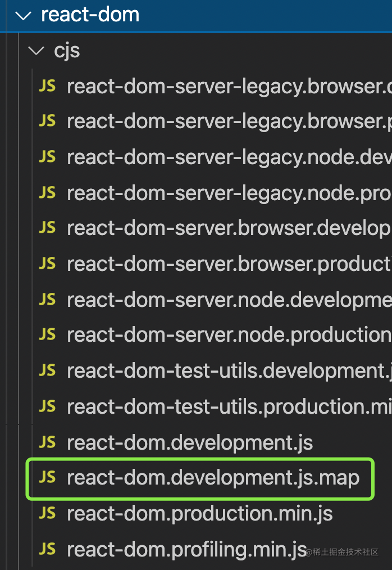The height and width of the screenshot is (570, 392).
Task: Select the react-dom folder name
Action: click(90, 15)
